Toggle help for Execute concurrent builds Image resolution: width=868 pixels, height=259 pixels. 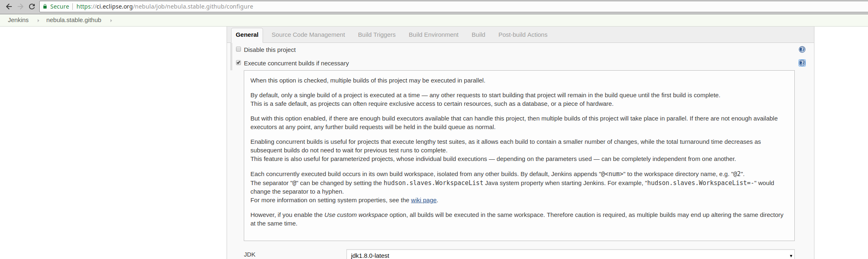tap(802, 63)
